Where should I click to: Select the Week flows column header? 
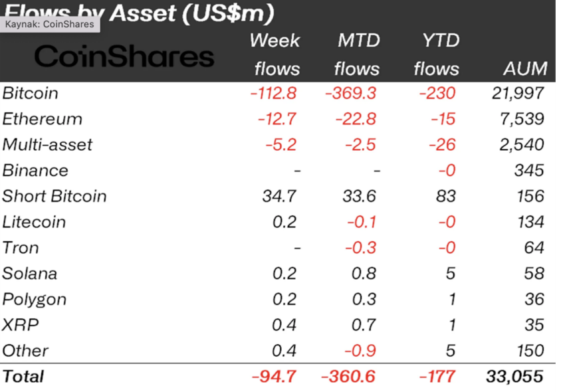[x=275, y=54]
